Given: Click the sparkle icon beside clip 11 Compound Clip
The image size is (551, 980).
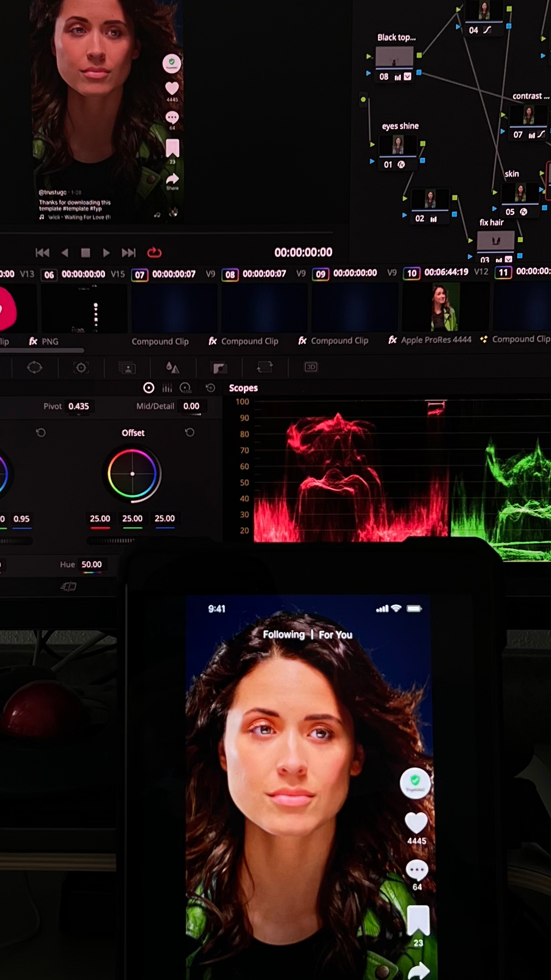Looking at the screenshot, I should [484, 339].
